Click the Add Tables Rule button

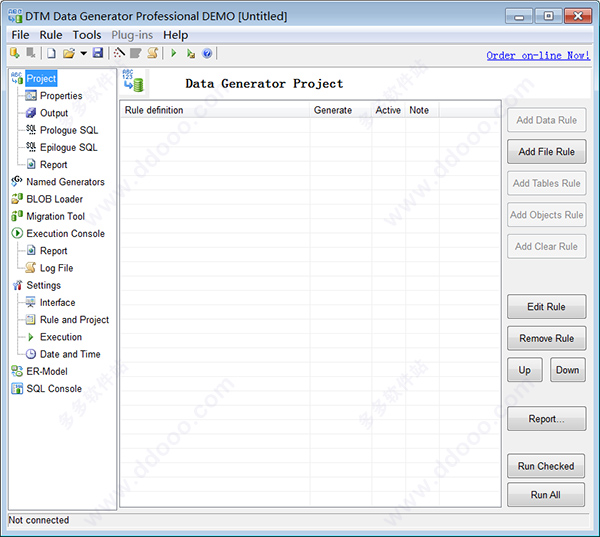546,183
